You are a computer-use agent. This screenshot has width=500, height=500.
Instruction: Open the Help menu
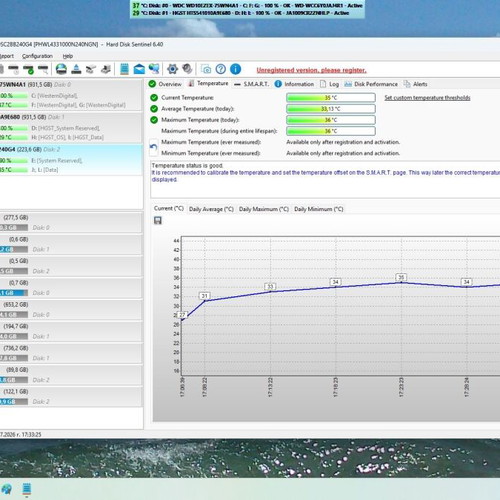[x=68, y=56]
